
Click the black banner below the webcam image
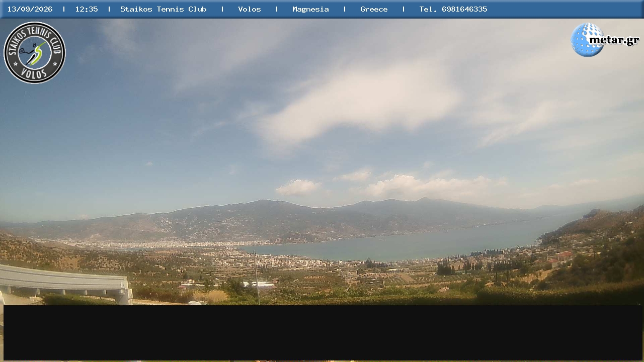point(323,332)
